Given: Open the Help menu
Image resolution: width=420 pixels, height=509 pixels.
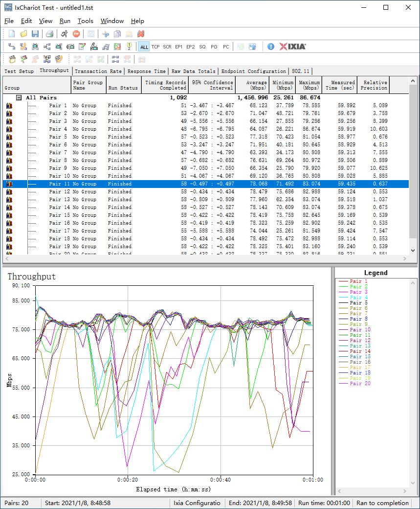Looking at the screenshot, I should 137,21.
